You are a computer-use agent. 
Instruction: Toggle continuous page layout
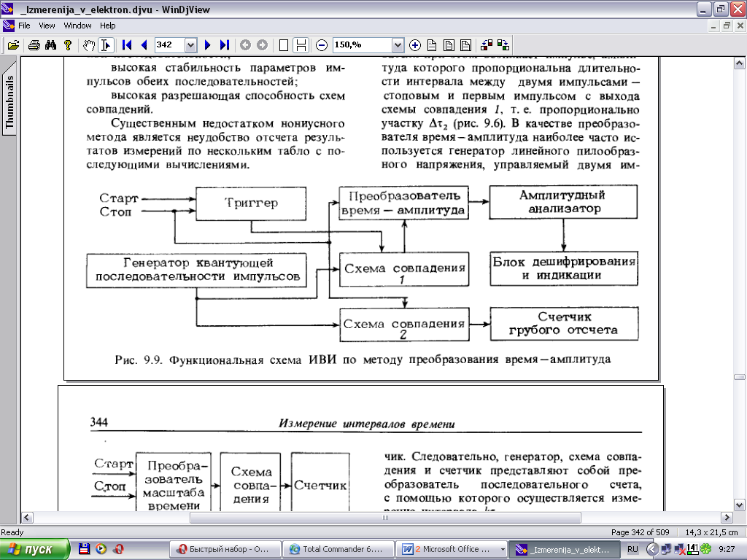301,44
